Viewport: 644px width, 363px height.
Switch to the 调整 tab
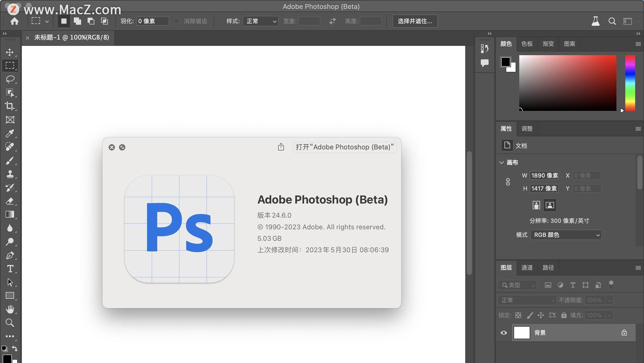pos(527,129)
